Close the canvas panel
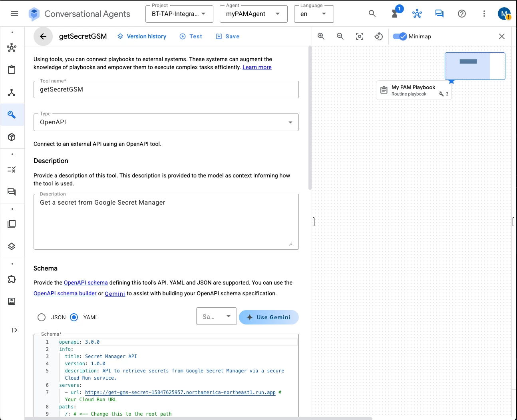 502,36
